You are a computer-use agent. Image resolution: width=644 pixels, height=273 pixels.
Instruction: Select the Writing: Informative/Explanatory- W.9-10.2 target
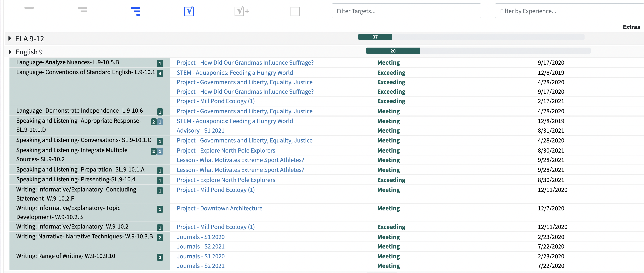[72, 226]
